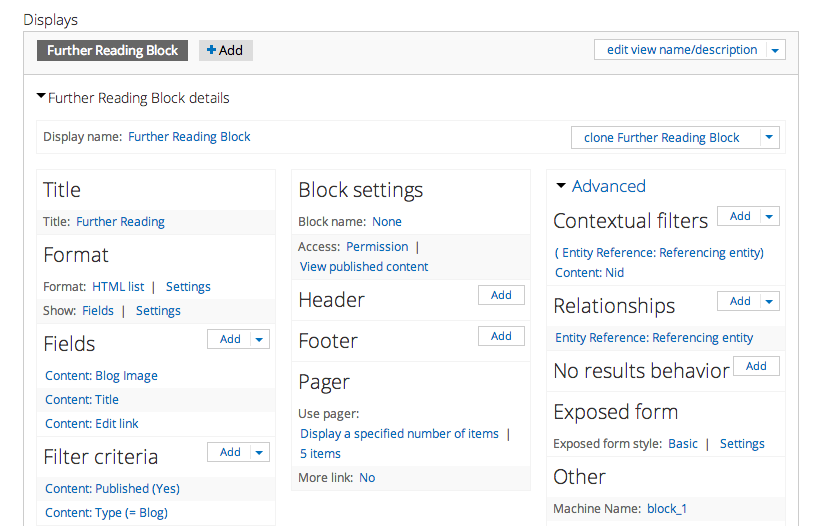
Task: Add a Header to the view
Action: pyautogui.click(x=501, y=295)
